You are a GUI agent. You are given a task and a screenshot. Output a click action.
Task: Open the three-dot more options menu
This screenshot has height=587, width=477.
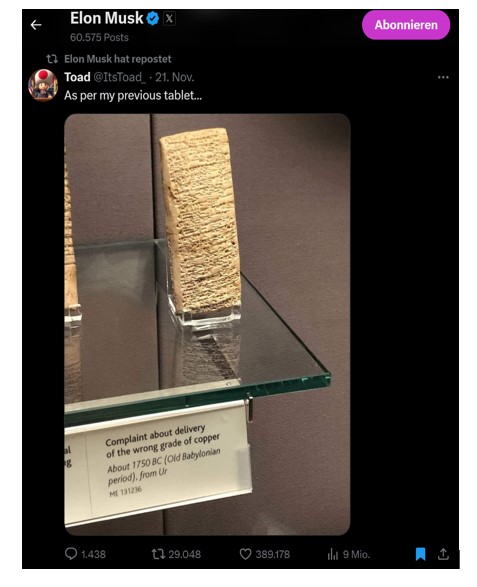[x=443, y=77]
